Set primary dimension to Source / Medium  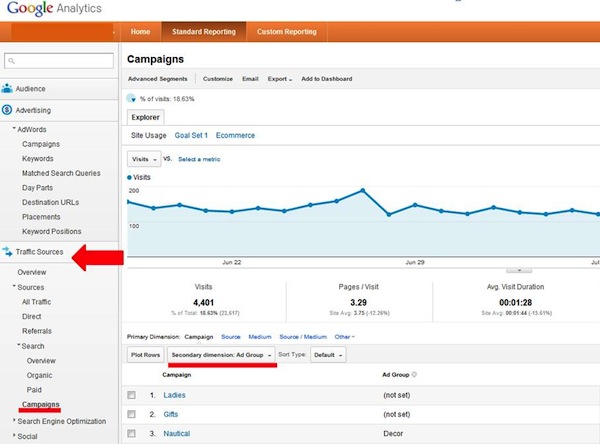[x=303, y=337]
